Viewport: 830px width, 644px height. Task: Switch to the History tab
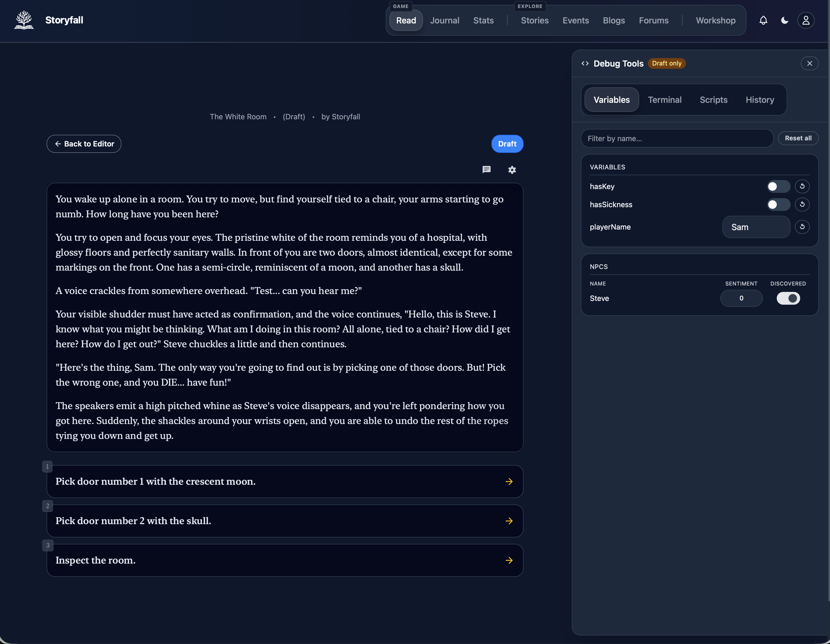click(760, 100)
